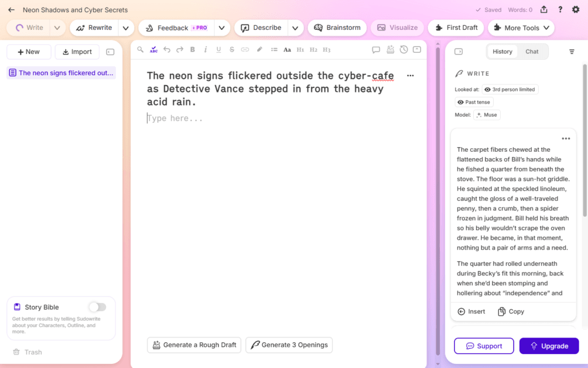
Task: Click Generate 3 Openings
Action: click(289, 345)
